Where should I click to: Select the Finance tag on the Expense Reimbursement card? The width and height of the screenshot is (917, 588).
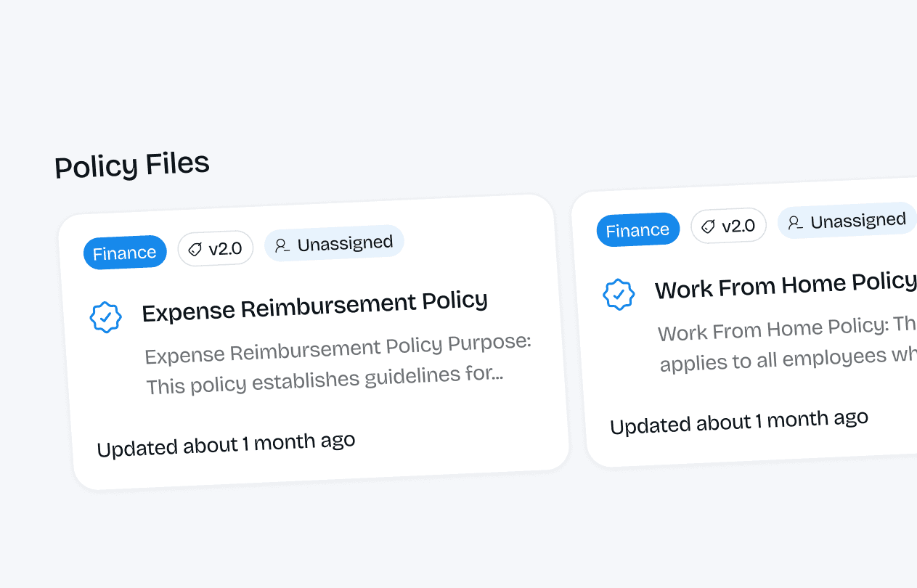tap(125, 253)
